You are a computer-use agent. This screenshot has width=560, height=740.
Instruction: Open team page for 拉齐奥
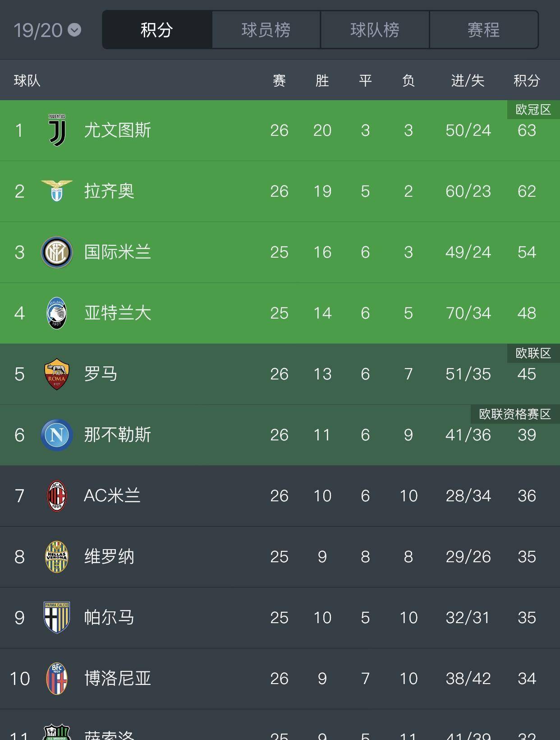[x=109, y=191]
